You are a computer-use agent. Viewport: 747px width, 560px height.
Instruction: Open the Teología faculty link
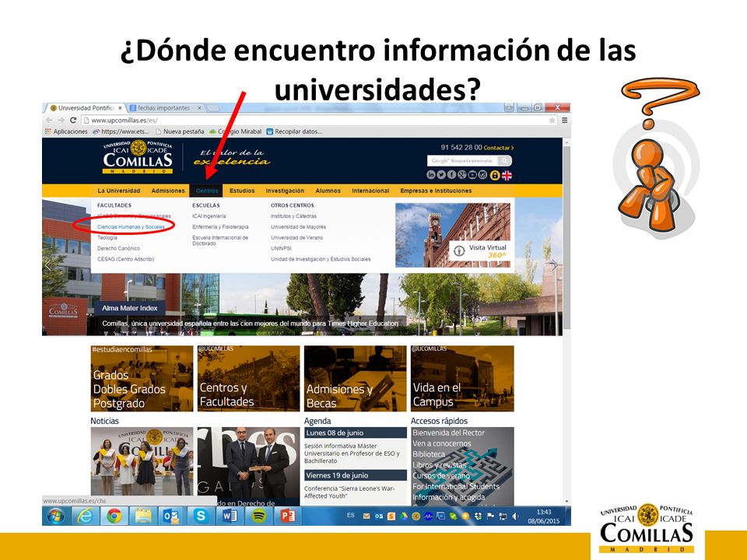[107, 238]
